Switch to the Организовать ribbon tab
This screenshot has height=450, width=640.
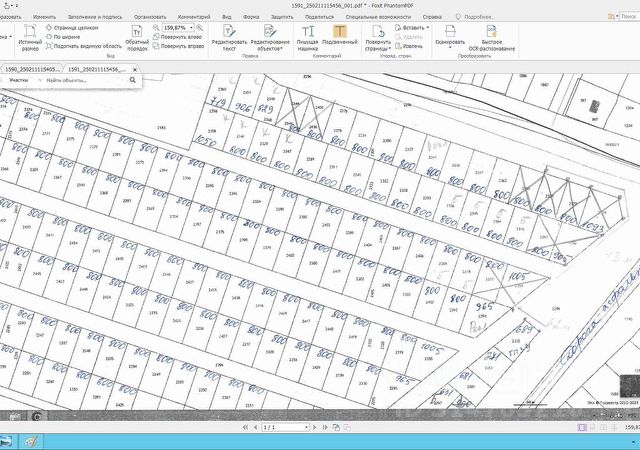tap(150, 17)
